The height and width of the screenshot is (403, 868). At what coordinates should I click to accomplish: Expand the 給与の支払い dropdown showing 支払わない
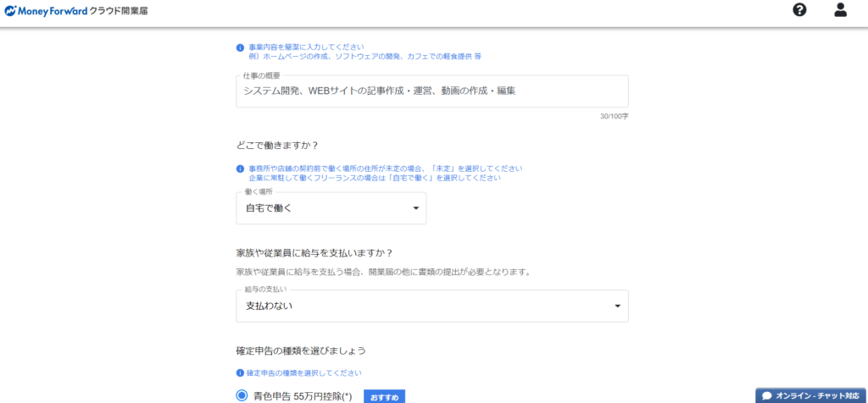point(424,306)
